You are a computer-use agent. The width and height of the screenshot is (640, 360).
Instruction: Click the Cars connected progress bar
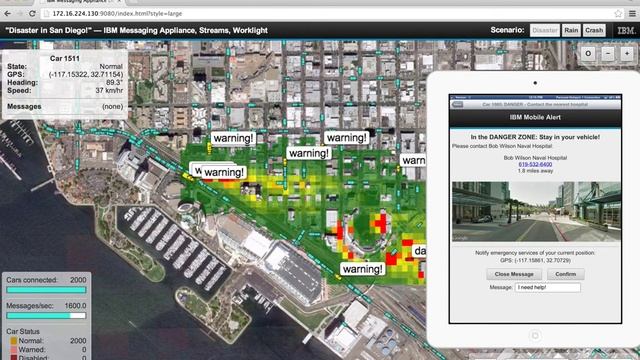(x=46, y=290)
